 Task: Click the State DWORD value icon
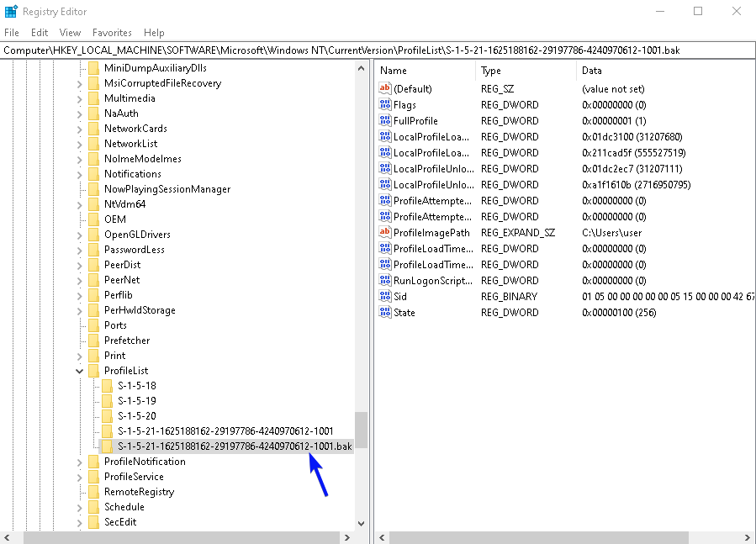(x=385, y=313)
